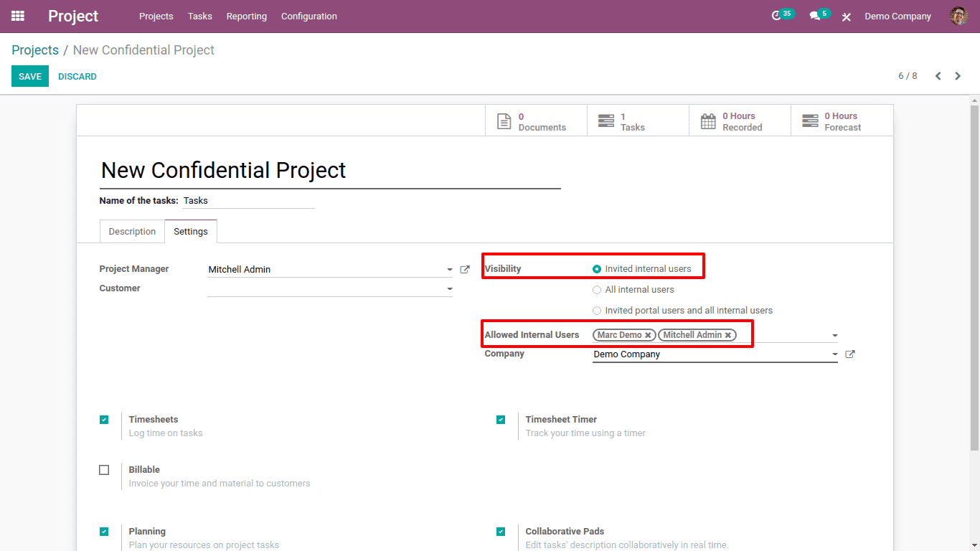The height and width of the screenshot is (551, 980).
Task: Open the Tasks menu
Action: click(200, 16)
